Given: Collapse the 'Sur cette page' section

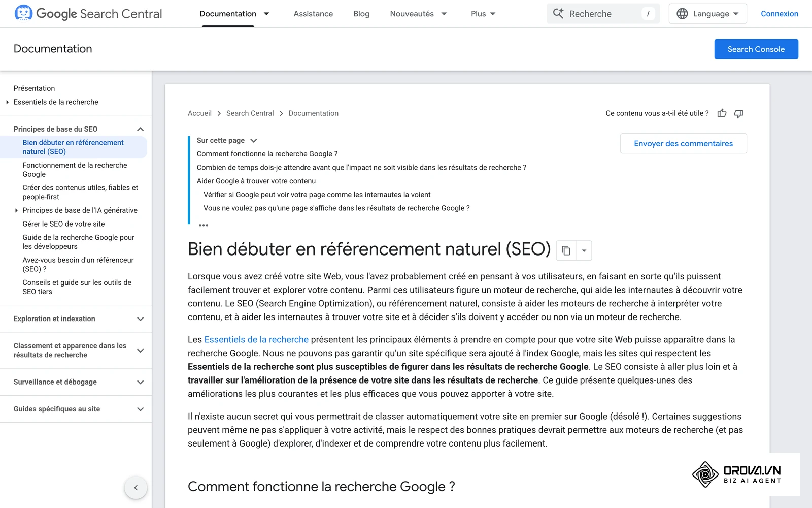Looking at the screenshot, I should coord(254,140).
